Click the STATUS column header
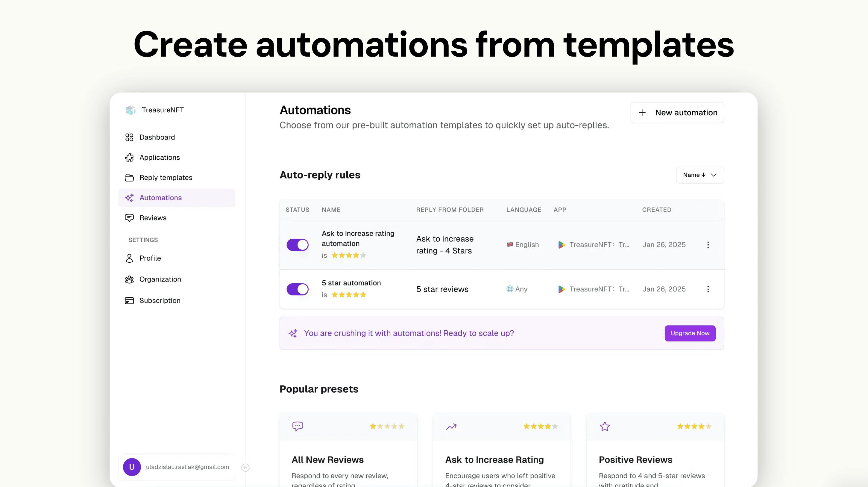The height and width of the screenshot is (487, 868). pos(297,210)
